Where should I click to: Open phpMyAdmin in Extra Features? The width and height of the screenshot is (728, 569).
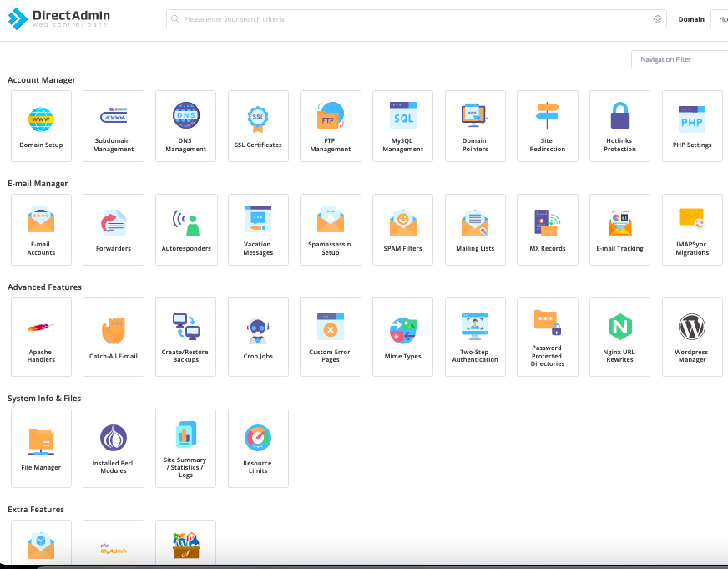(x=114, y=542)
